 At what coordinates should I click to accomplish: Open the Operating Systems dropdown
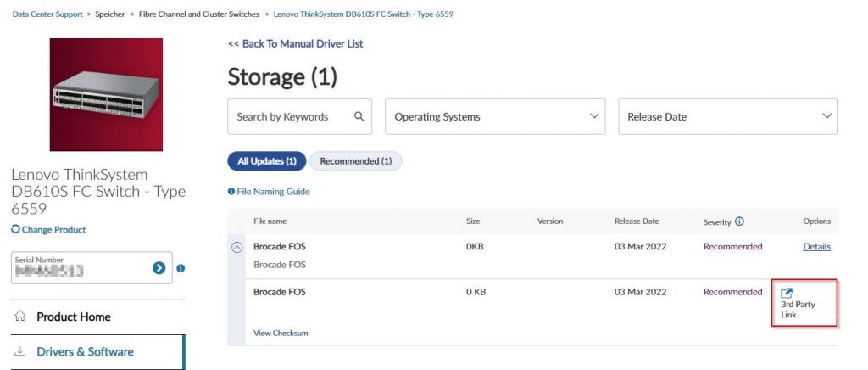click(x=495, y=116)
